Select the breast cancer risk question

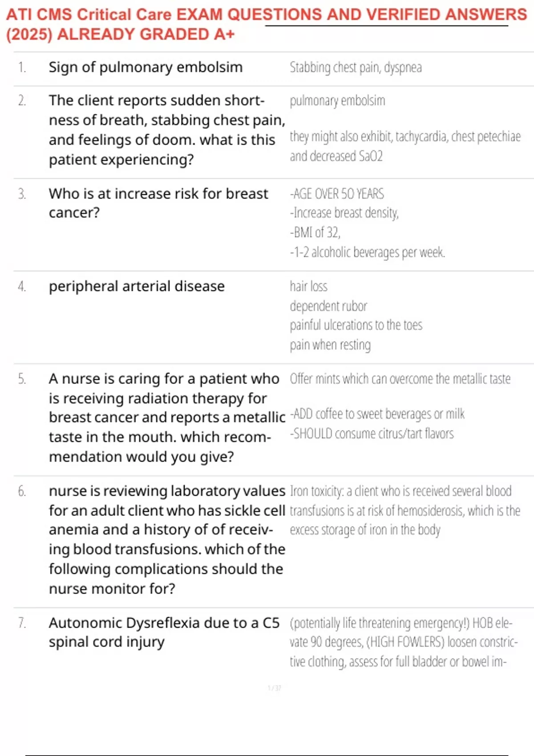pos(158,203)
